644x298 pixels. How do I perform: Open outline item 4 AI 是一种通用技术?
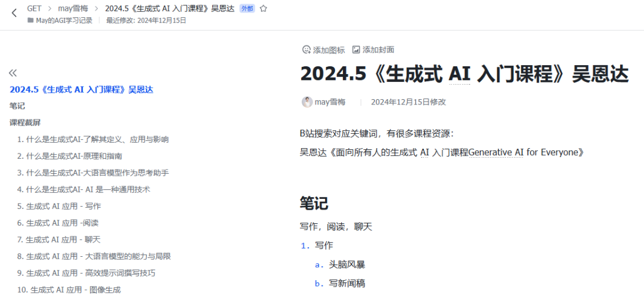[84, 190]
